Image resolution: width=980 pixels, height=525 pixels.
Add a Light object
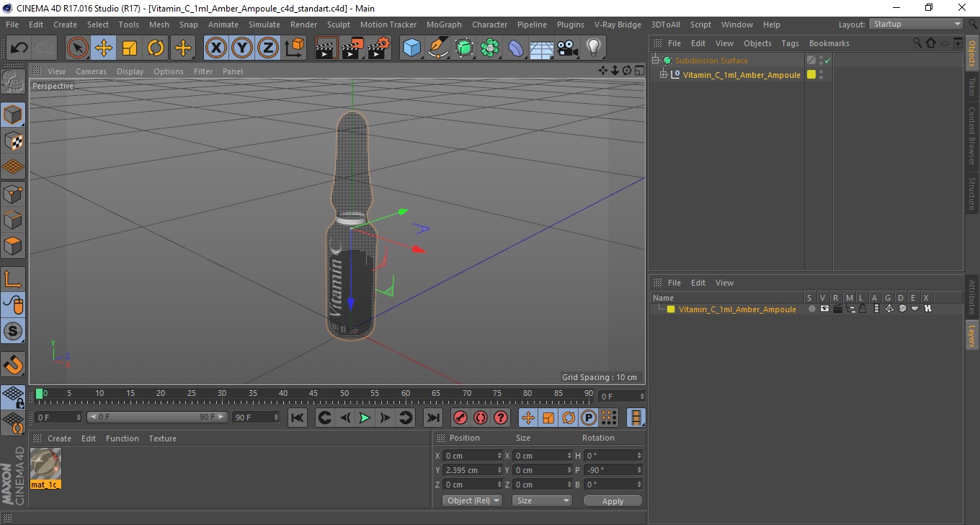(x=593, y=48)
